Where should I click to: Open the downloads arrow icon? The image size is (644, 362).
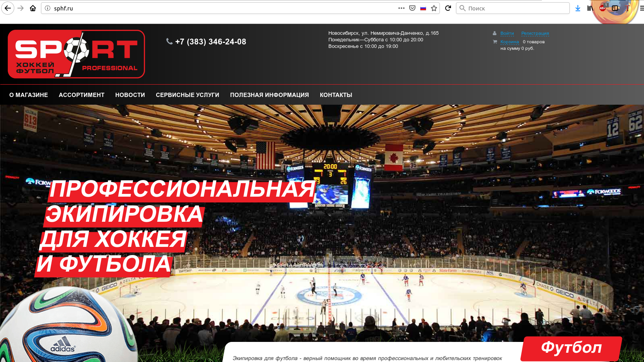pos(578,8)
